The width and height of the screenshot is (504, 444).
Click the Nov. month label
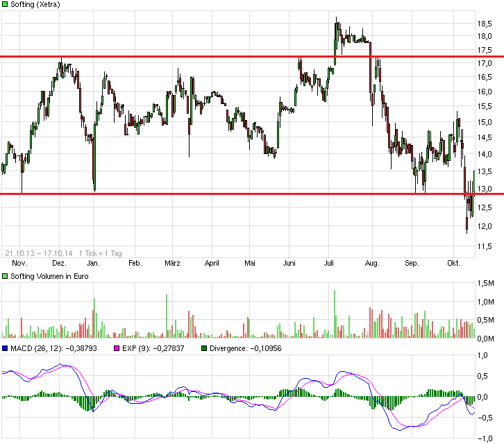tap(19, 264)
